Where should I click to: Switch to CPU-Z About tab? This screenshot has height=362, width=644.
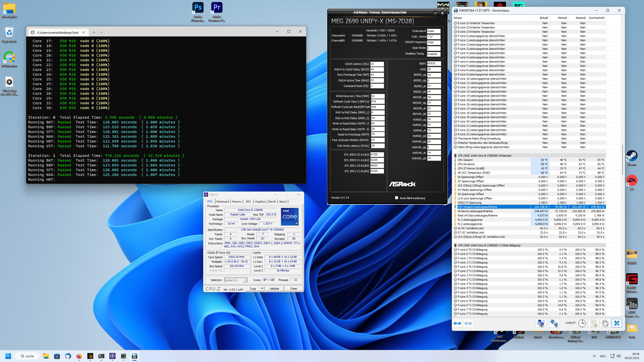283,202
